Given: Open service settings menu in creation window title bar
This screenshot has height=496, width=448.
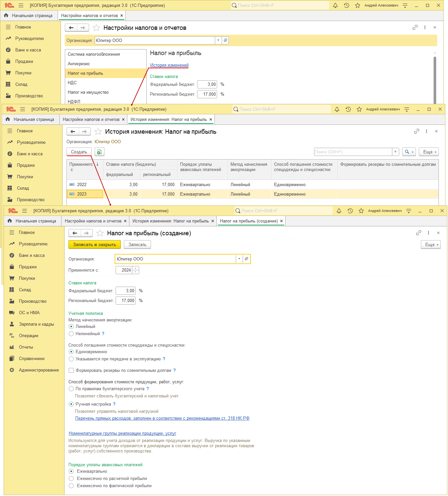Looking at the screenshot, I should (x=409, y=211).
